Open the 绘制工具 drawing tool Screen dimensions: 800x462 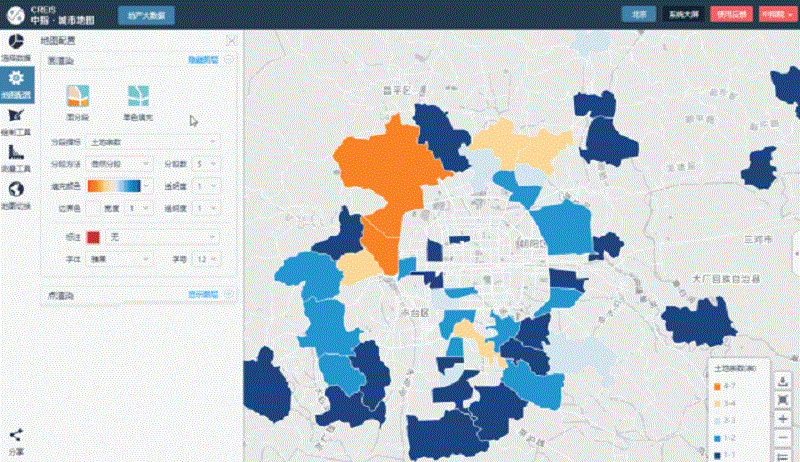[15, 118]
